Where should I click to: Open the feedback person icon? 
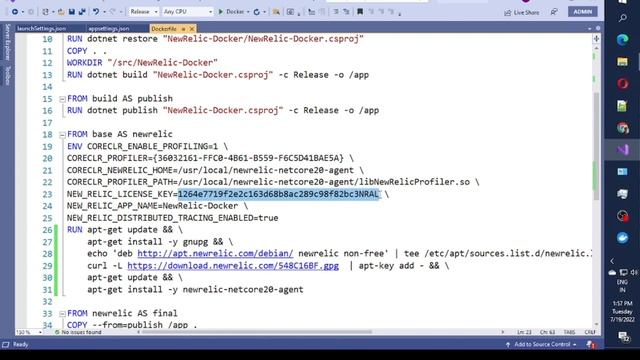(x=554, y=12)
